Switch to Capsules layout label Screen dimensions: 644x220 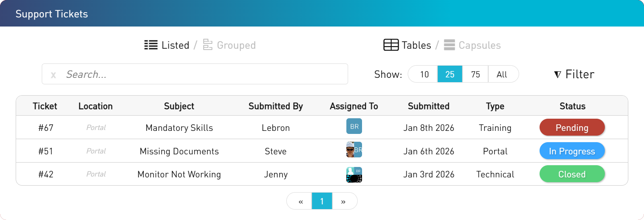pyautogui.click(x=480, y=45)
